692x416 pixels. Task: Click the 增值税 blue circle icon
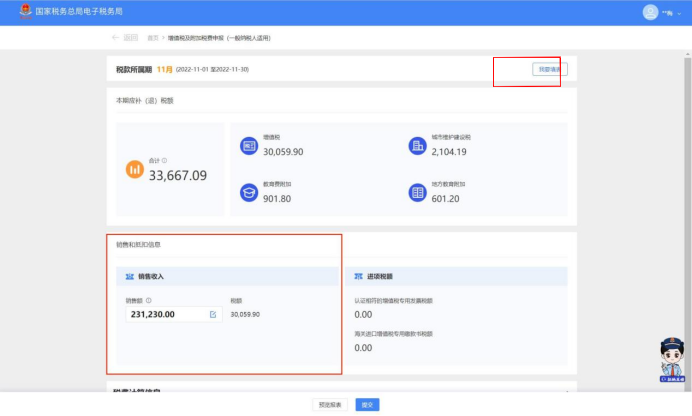(249, 146)
